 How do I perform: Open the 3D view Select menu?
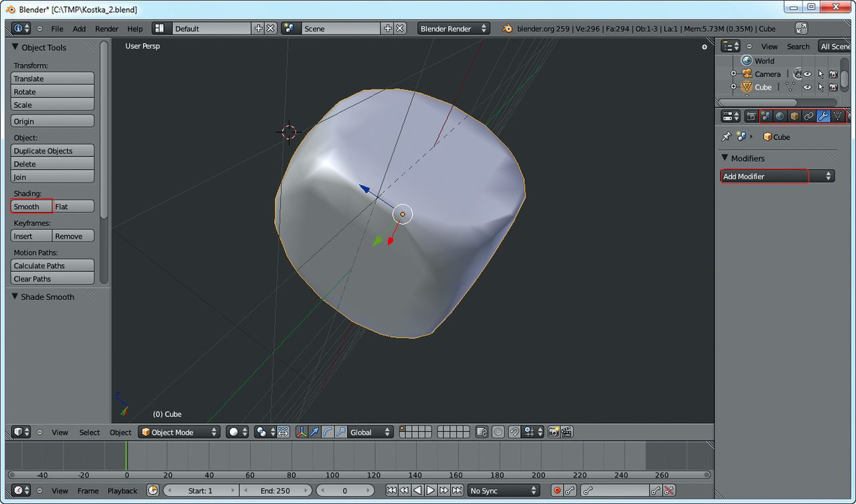[90, 432]
